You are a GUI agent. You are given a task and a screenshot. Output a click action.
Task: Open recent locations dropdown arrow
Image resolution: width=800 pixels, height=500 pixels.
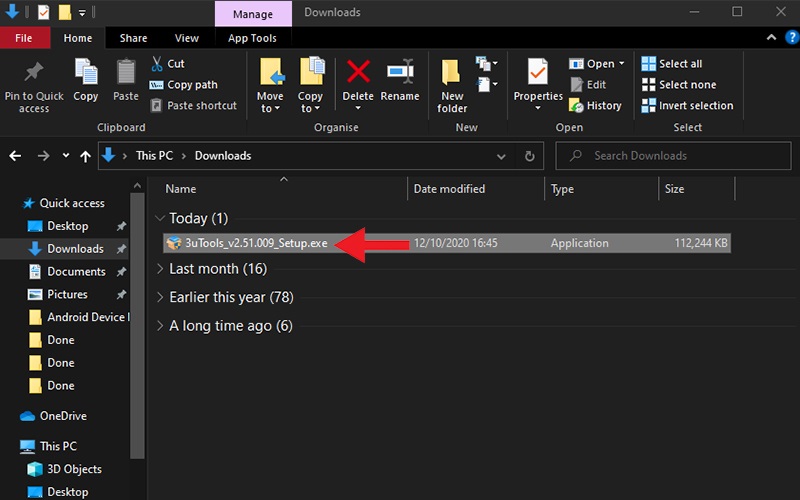[66, 156]
